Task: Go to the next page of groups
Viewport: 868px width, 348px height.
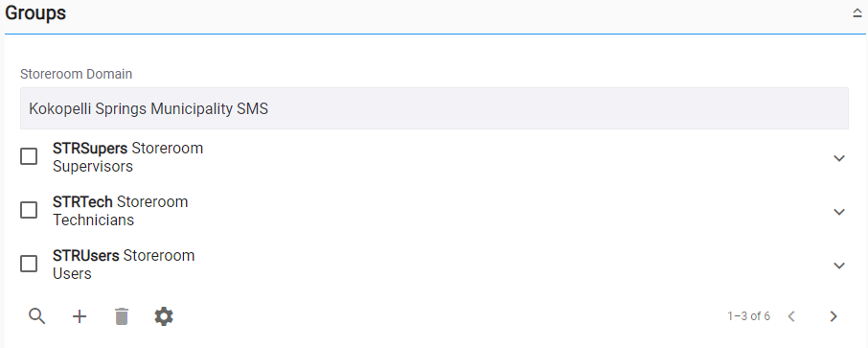Action: tap(834, 316)
